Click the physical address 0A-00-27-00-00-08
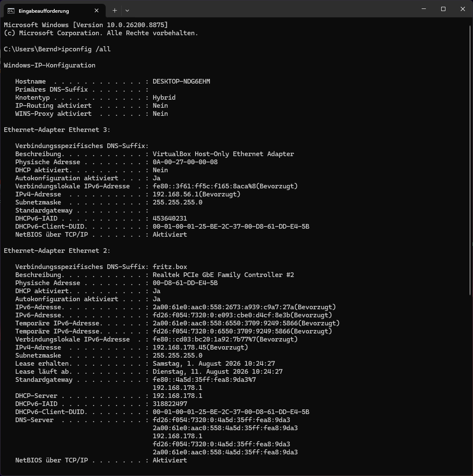This screenshot has width=473, height=476. (x=185, y=162)
